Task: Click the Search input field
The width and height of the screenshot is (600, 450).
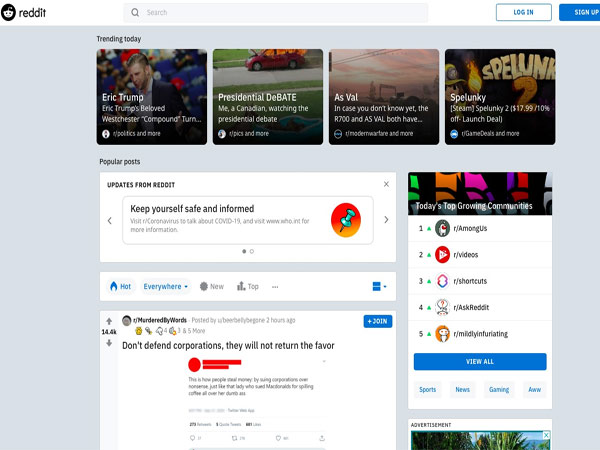Action: 280,12
